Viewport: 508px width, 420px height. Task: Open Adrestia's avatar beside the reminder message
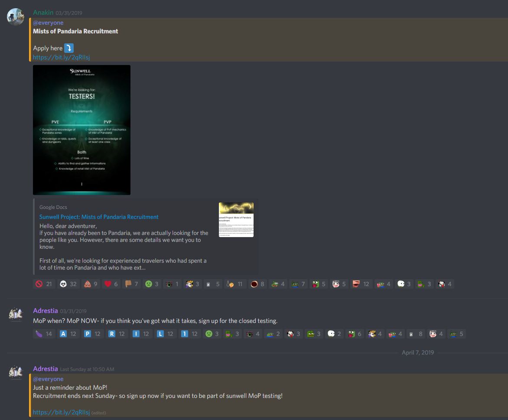(x=16, y=372)
